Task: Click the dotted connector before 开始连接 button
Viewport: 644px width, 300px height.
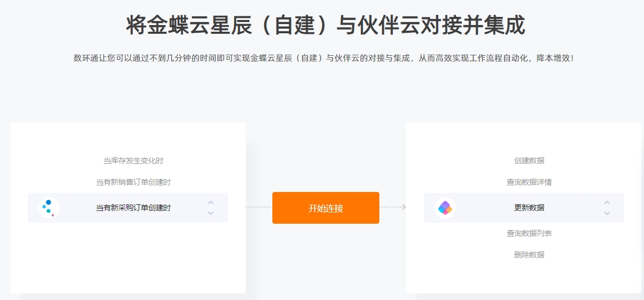Action: tap(259, 207)
